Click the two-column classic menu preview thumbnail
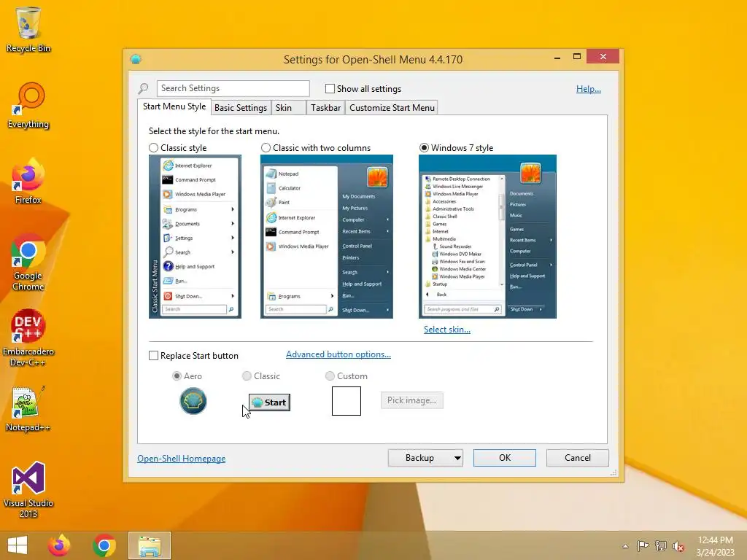747x560 pixels. click(x=327, y=237)
